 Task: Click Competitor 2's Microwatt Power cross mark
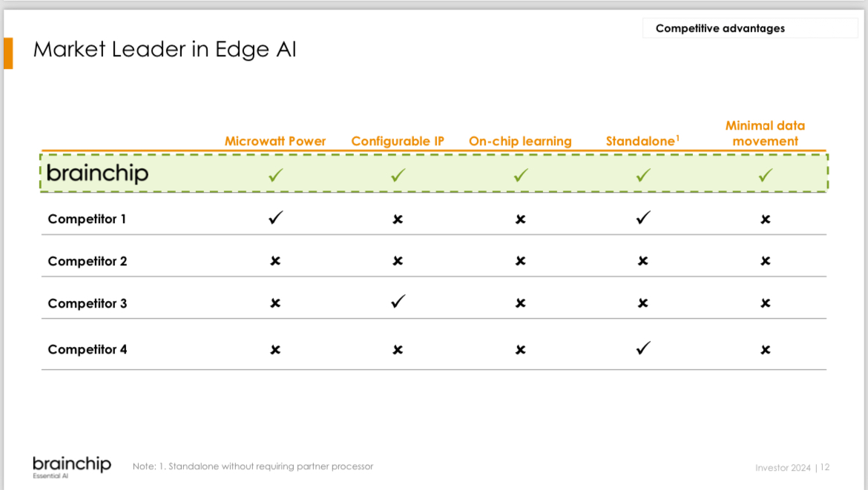click(275, 261)
